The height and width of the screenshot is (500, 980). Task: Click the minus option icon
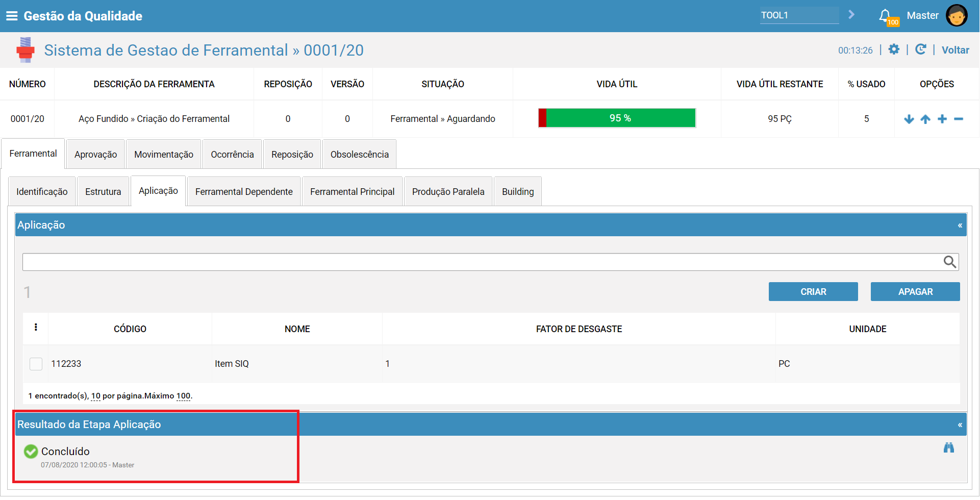click(959, 119)
